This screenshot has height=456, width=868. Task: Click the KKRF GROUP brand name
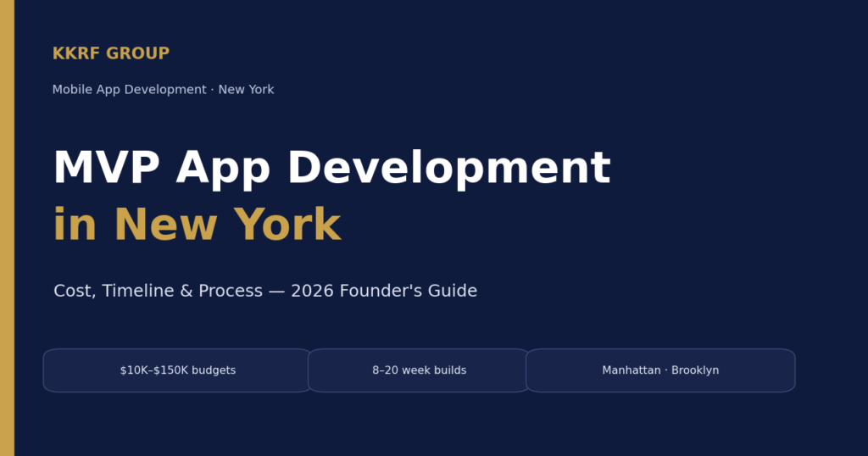coord(111,53)
